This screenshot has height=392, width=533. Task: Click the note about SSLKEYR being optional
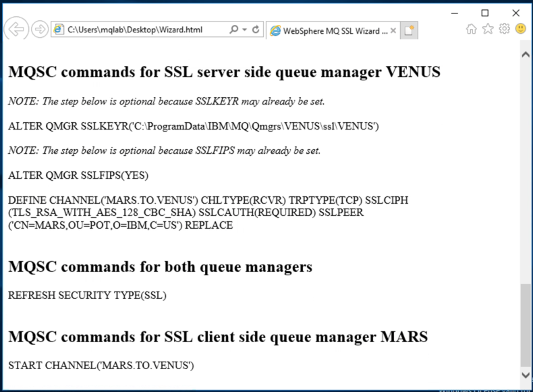click(167, 101)
